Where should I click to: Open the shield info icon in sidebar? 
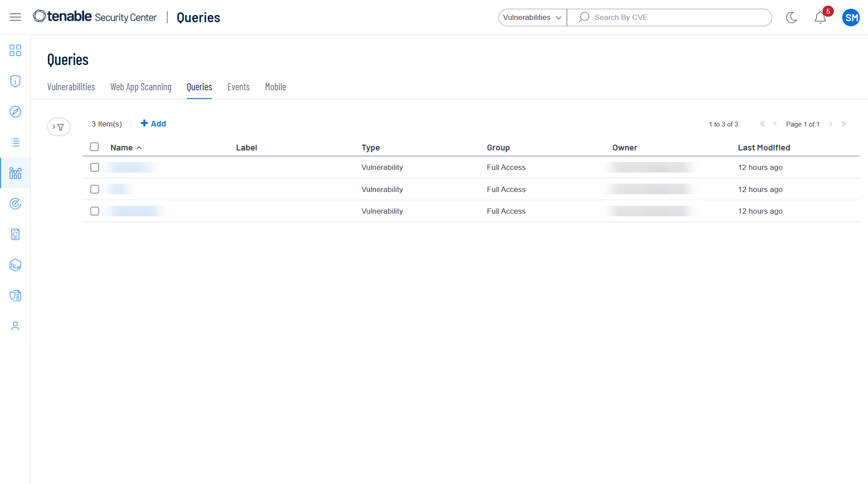point(15,81)
